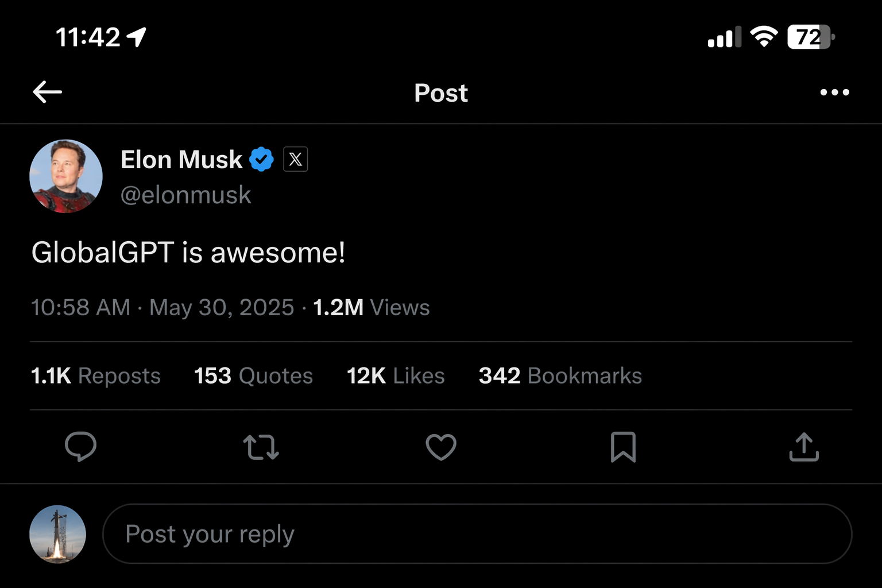This screenshot has height=588, width=882.
Task: Open the 153 Quotes list
Action: coord(253,376)
